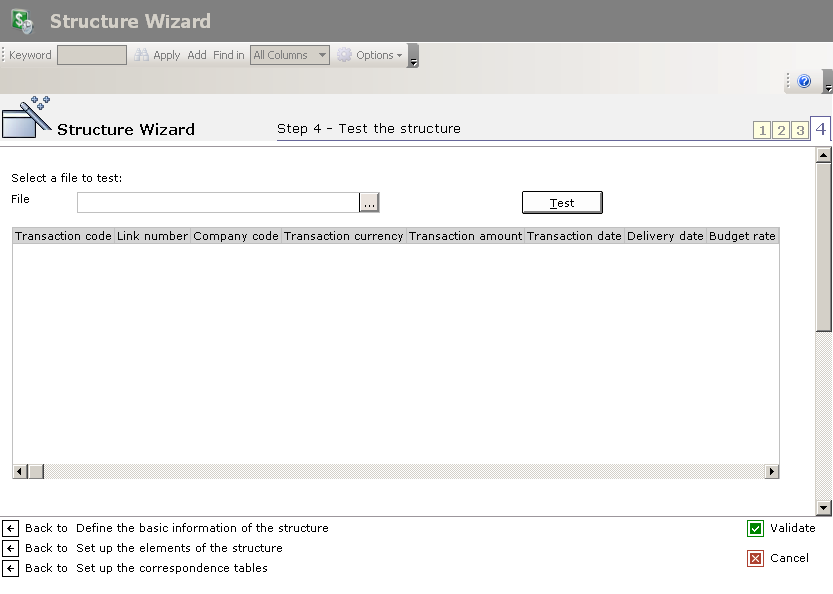The height and width of the screenshot is (594, 833).
Task: Go to wizard step 1 tab
Action: tap(763, 130)
